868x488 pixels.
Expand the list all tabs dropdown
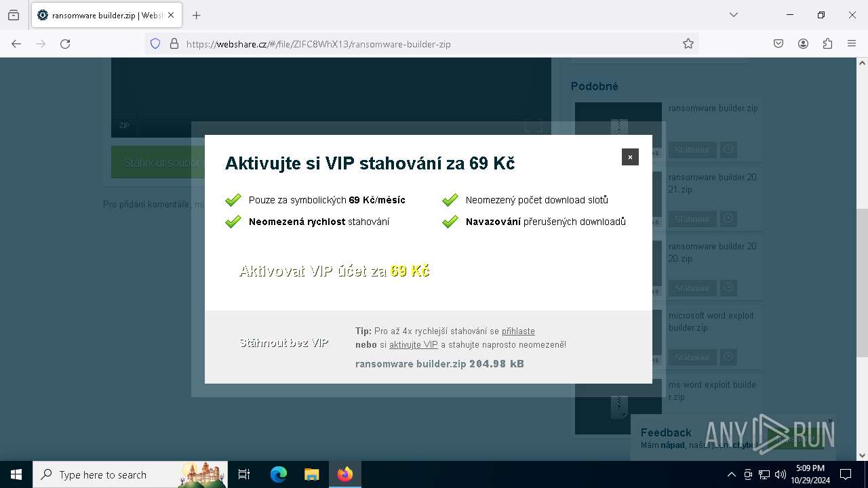click(734, 15)
